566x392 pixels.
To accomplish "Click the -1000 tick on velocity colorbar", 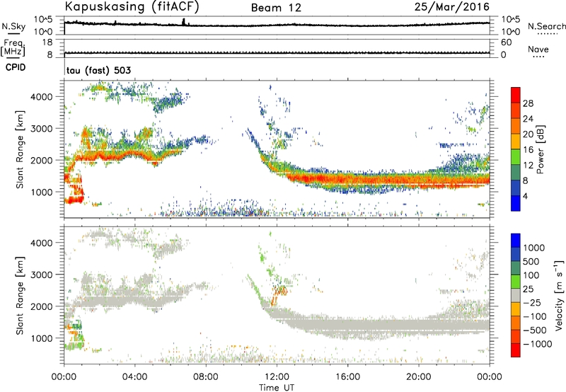I will point(538,344).
